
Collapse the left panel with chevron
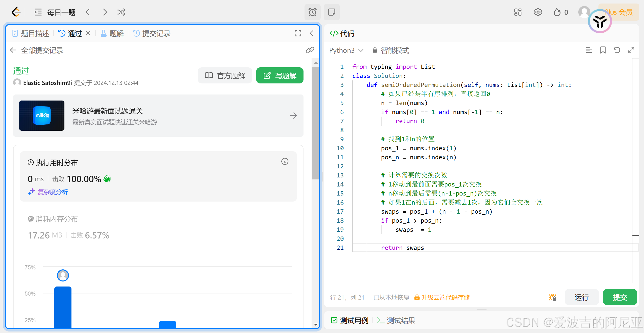(312, 33)
